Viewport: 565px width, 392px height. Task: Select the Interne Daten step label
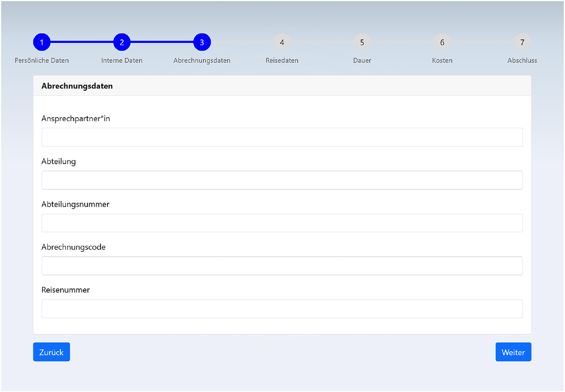[122, 60]
